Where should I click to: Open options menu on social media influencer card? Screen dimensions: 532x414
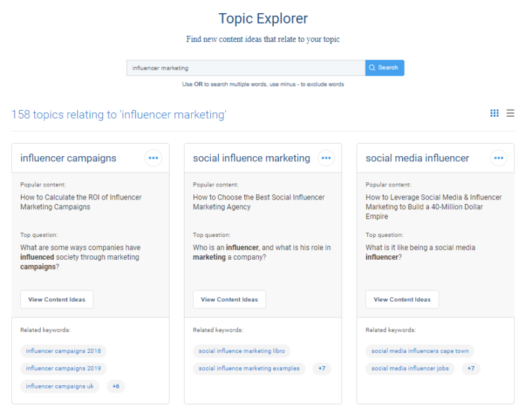[x=499, y=158]
